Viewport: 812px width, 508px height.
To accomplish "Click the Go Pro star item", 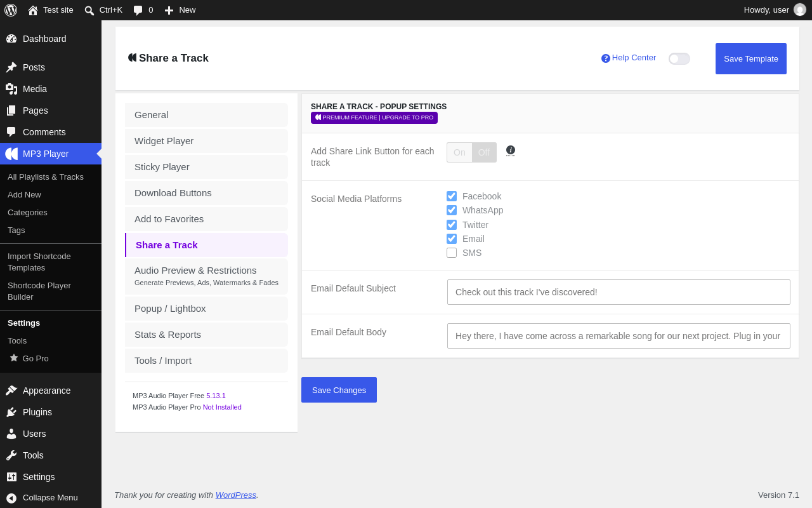I will tap(29, 358).
